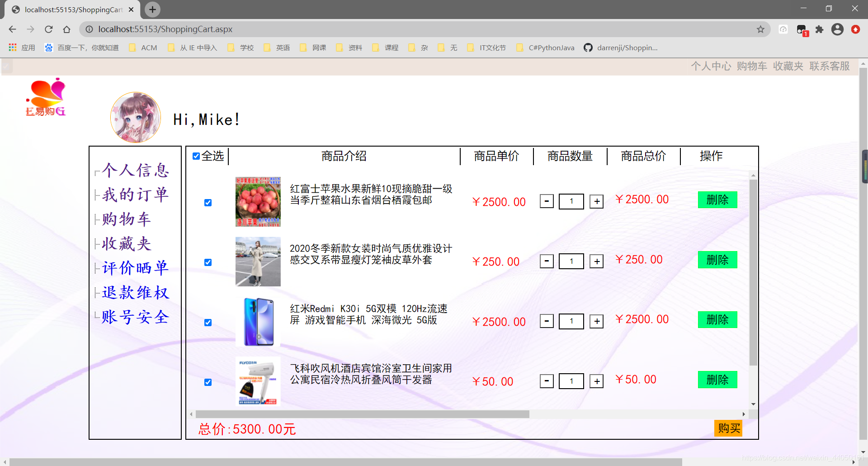
Task: Open 个人中心 in the top navigation
Action: tap(711, 66)
